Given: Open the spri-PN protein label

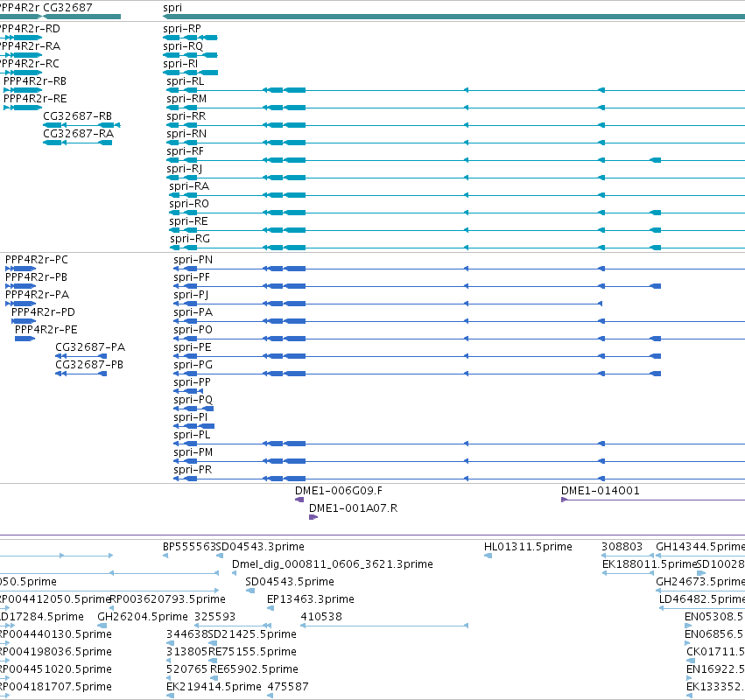Looking at the screenshot, I should point(193,260).
